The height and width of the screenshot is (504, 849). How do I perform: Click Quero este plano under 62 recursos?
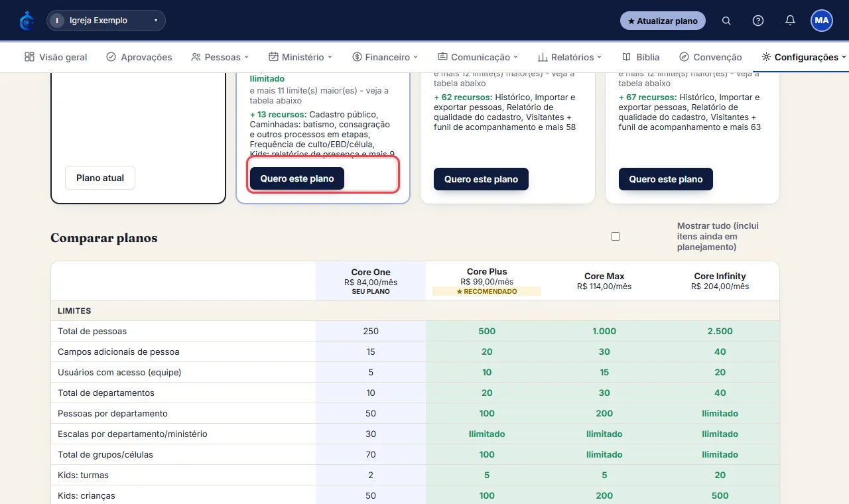[481, 179]
